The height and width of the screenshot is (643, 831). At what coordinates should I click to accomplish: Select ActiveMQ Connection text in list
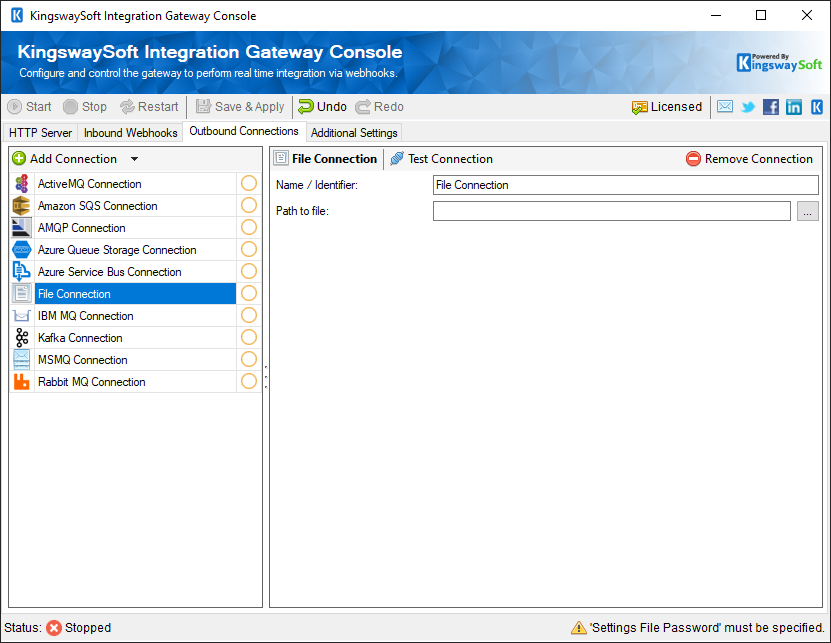[90, 184]
